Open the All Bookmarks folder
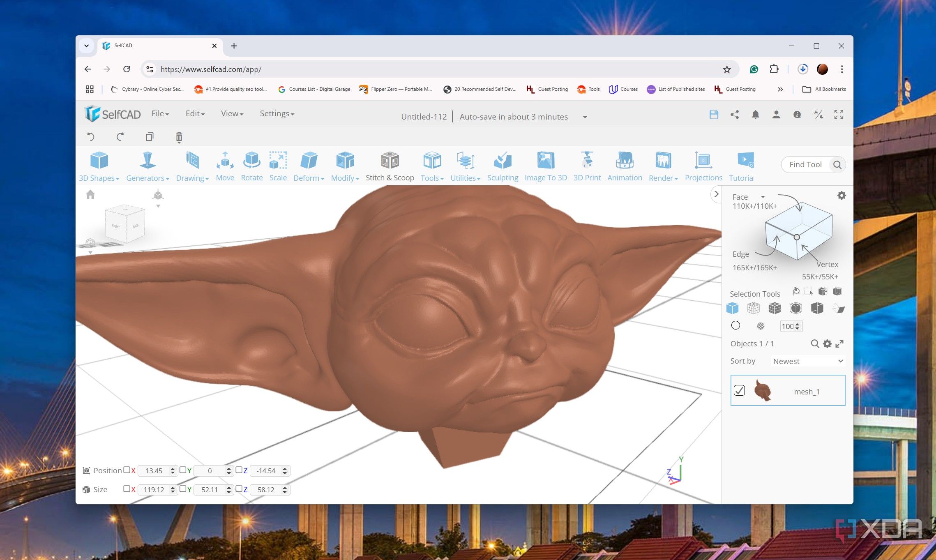The image size is (936, 560). pyautogui.click(x=824, y=89)
